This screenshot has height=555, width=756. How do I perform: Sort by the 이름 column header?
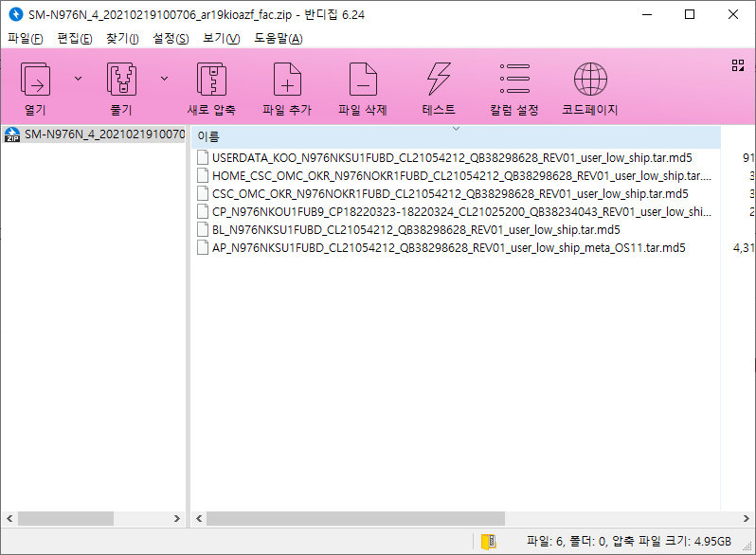[x=456, y=137]
